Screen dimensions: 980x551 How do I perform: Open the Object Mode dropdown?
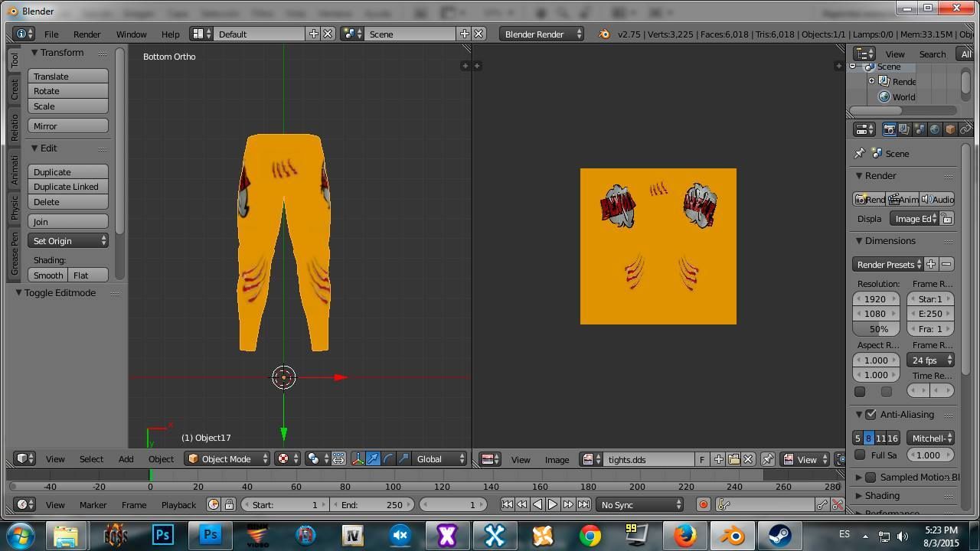227,458
